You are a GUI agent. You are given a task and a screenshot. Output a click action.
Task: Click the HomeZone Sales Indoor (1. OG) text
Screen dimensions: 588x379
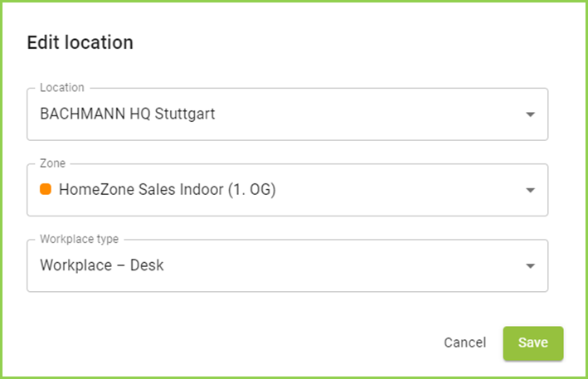pyautogui.click(x=167, y=190)
